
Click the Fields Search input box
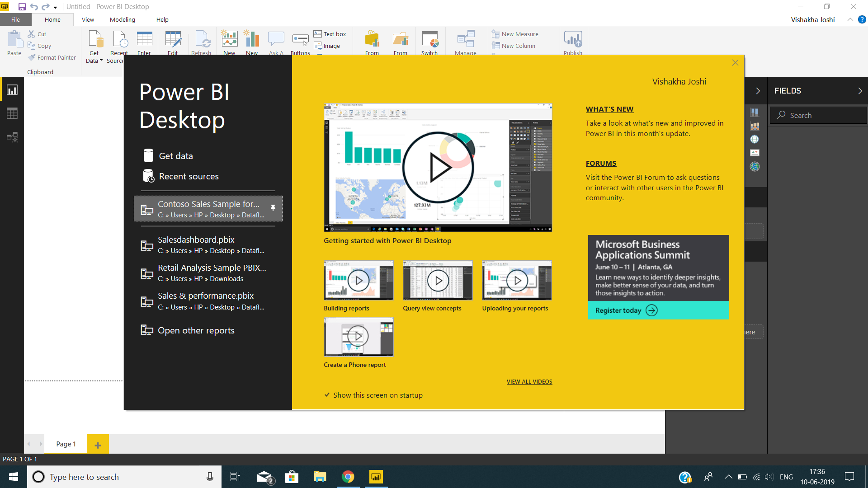click(818, 115)
